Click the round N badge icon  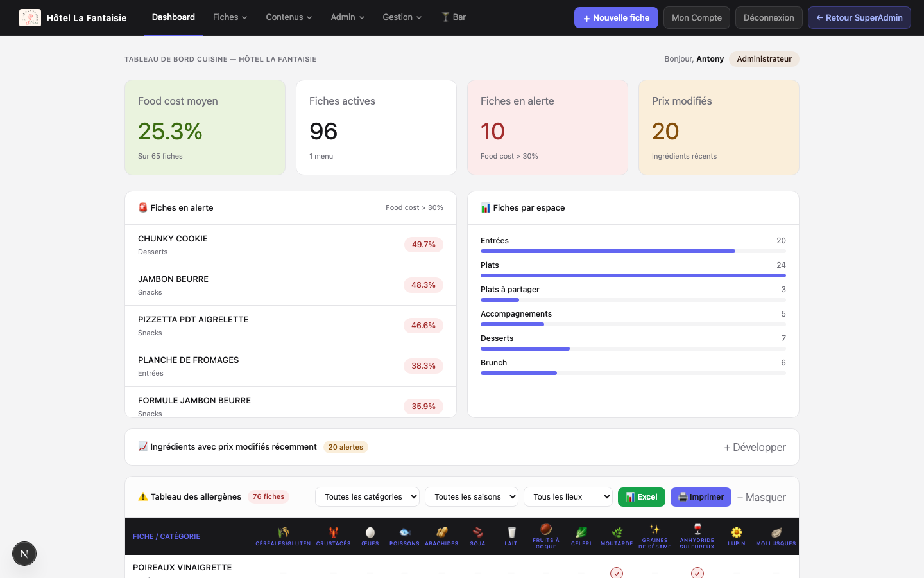pyautogui.click(x=24, y=554)
